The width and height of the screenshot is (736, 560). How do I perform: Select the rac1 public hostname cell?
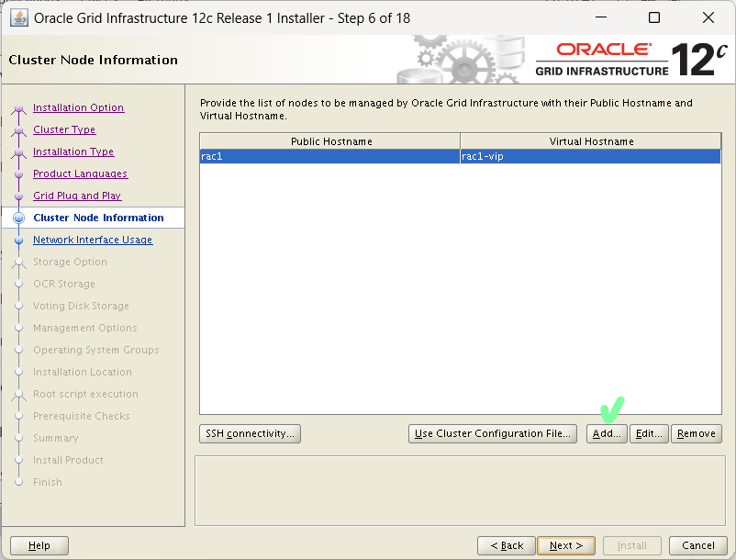point(330,156)
